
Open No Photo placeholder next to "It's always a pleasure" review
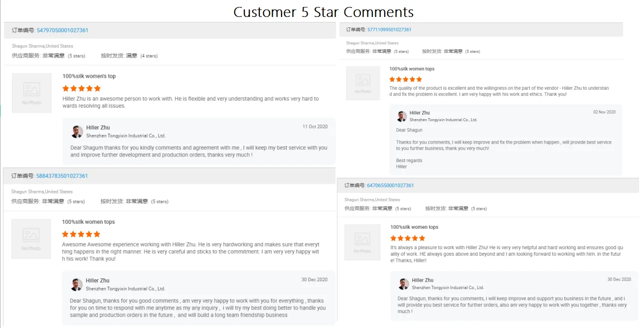[x=363, y=242]
